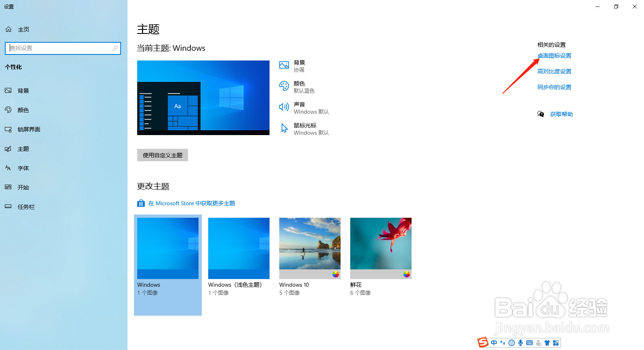Open 声音 Windows 默认 setting text
Viewport: 644px width, 350px height.
[x=312, y=108]
